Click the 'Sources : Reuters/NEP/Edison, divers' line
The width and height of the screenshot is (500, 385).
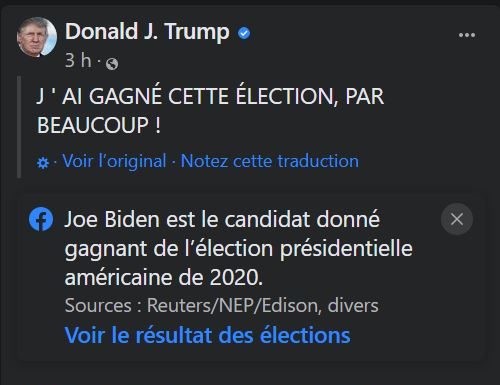point(222,305)
